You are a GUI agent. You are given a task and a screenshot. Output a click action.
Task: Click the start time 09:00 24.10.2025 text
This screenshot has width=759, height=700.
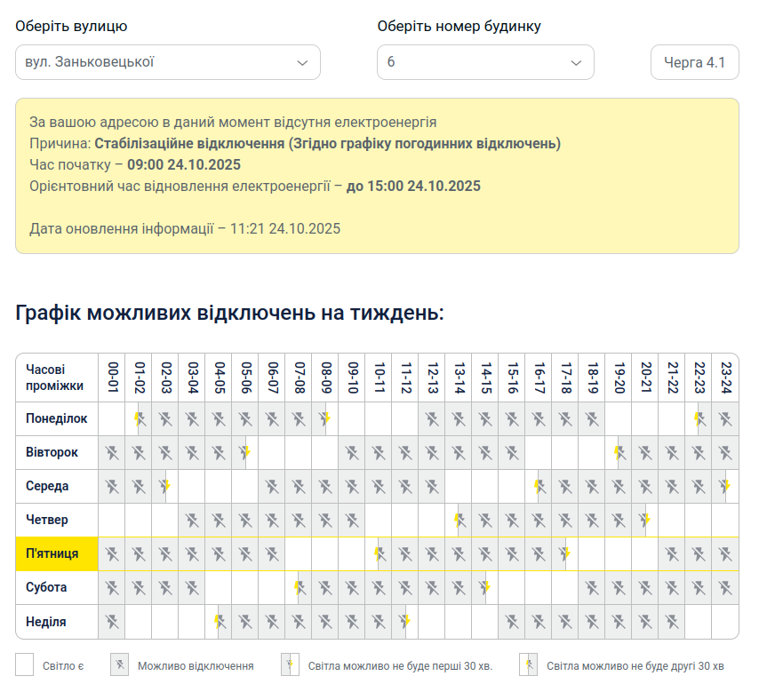pyautogui.click(x=184, y=165)
